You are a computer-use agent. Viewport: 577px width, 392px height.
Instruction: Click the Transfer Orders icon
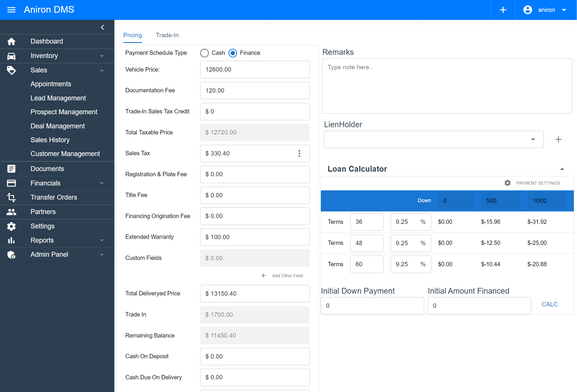11,197
